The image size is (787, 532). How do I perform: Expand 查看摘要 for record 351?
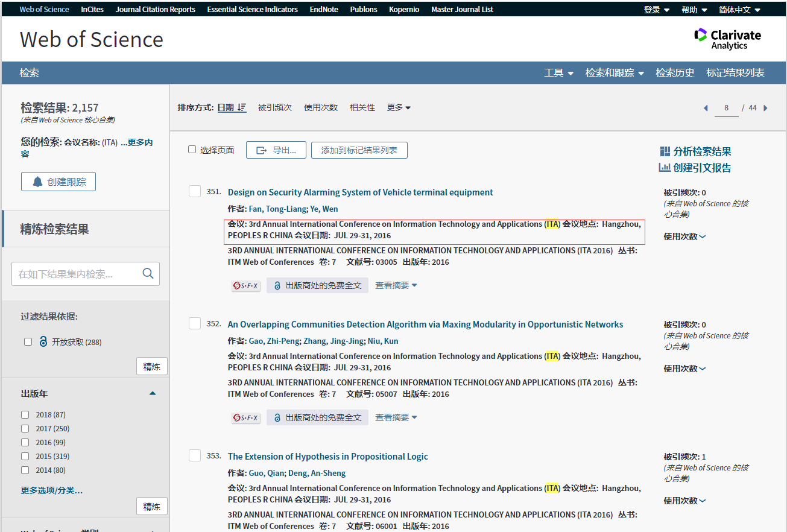pos(396,285)
